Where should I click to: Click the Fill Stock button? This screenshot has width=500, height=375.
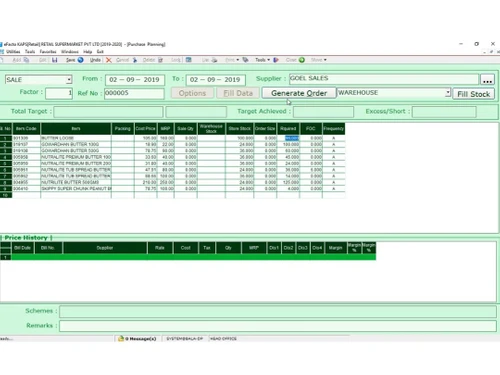pyautogui.click(x=473, y=94)
